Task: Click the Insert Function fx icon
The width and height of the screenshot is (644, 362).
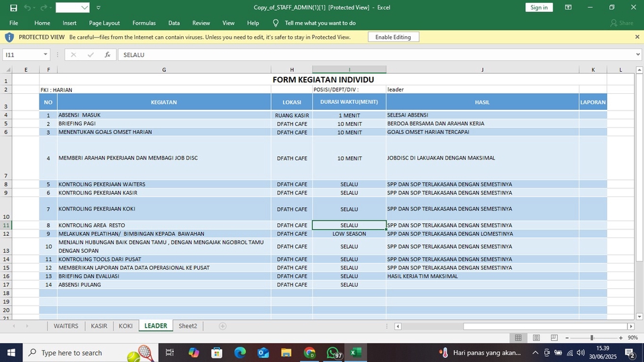Action: click(x=107, y=54)
